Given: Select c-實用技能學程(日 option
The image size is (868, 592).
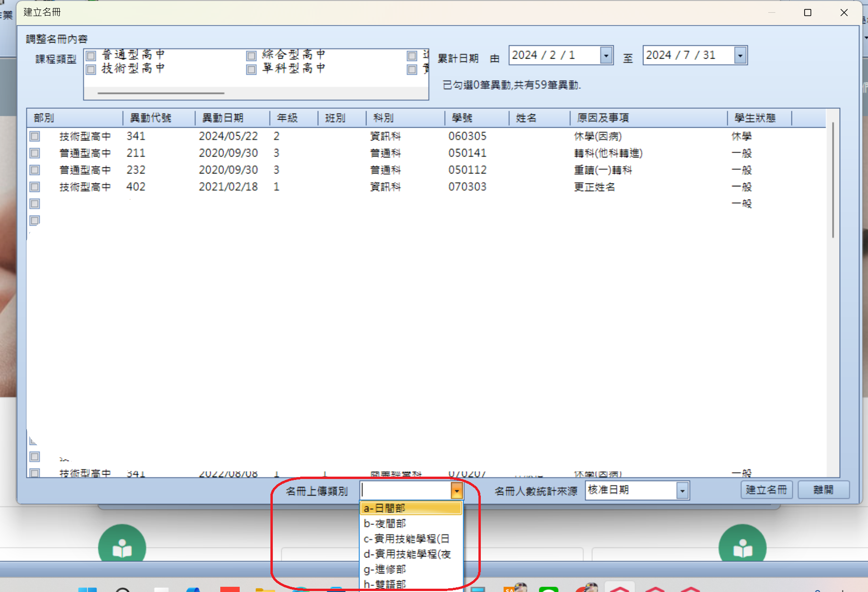Looking at the screenshot, I should [x=411, y=539].
